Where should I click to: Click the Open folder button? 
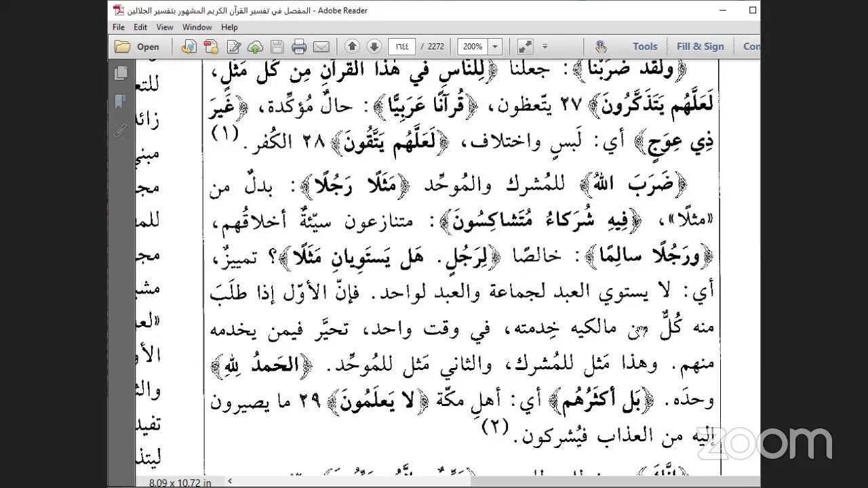tap(137, 47)
